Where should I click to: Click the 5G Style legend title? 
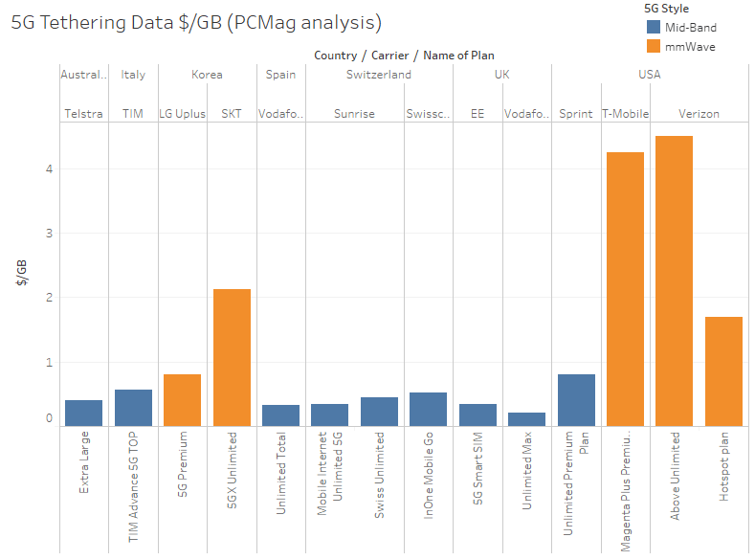pos(666,9)
